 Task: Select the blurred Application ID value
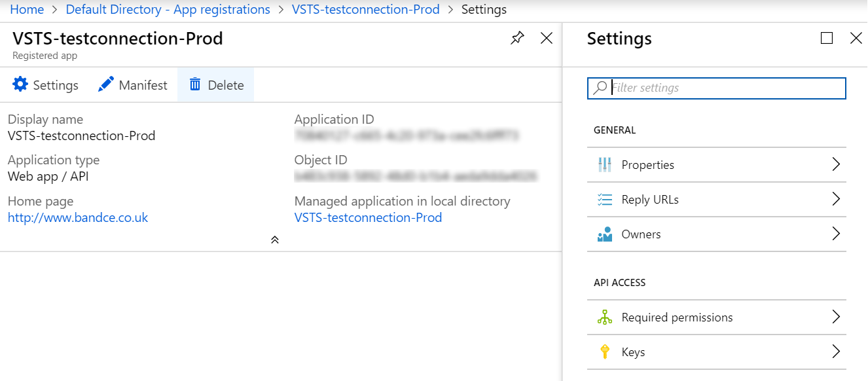point(407,136)
